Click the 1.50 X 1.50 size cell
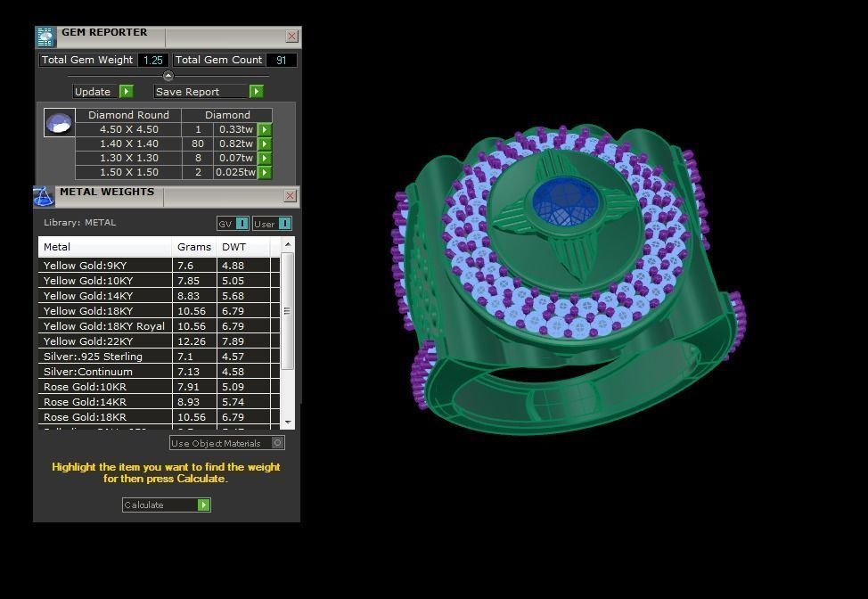The height and width of the screenshot is (599, 868). click(128, 173)
